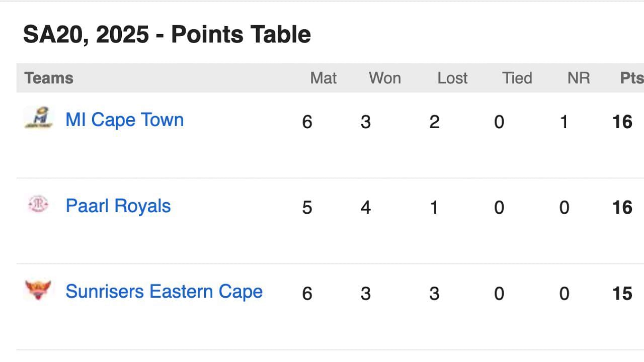Click Paarl Royals' points value 16
Image resolution: width=644 pixels, height=362 pixels.
[x=622, y=207]
